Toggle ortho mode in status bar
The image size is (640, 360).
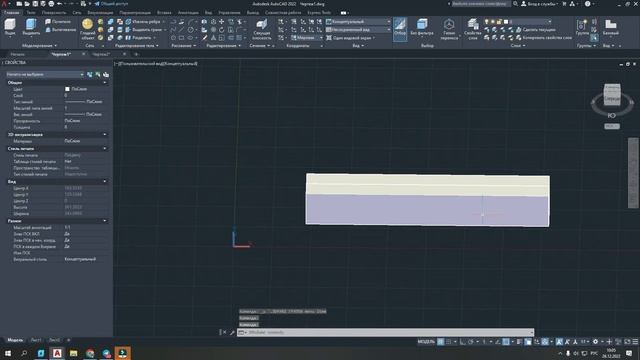point(462,342)
